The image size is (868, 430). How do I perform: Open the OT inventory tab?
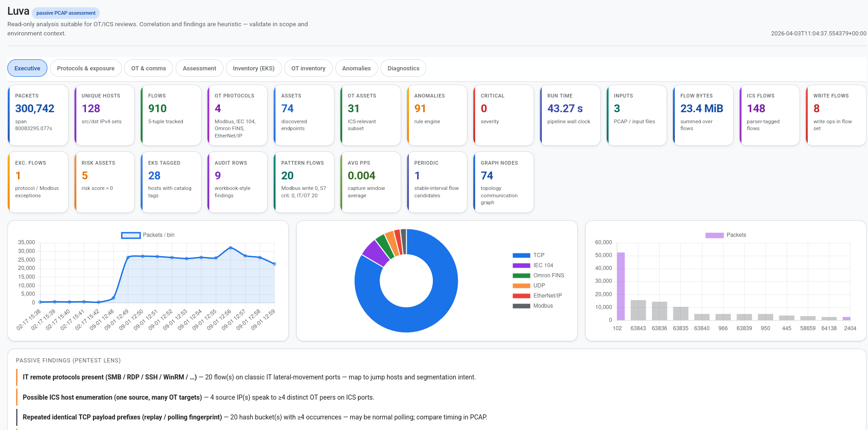[308, 68]
